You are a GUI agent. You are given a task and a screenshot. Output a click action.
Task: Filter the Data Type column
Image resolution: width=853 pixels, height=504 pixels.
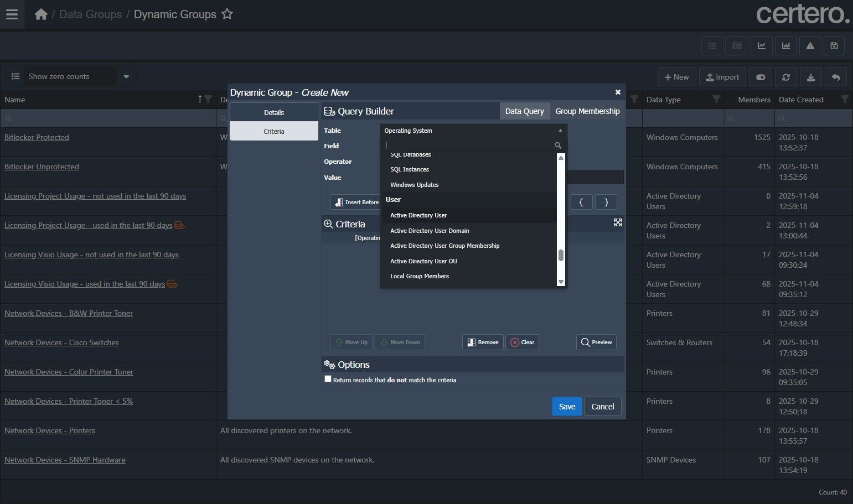[716, 100]
